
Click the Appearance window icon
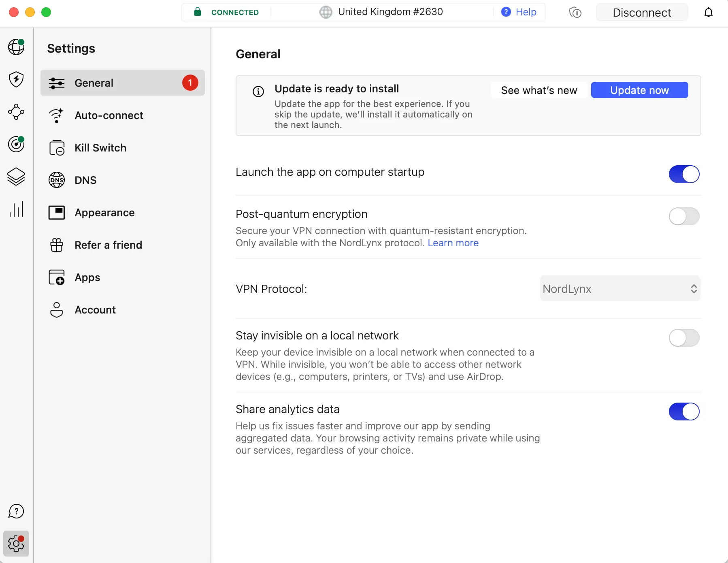(x=57, y=213)
